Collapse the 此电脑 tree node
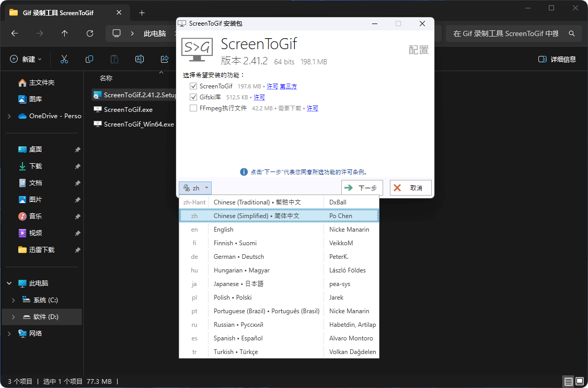 click(x=9, y=283)
